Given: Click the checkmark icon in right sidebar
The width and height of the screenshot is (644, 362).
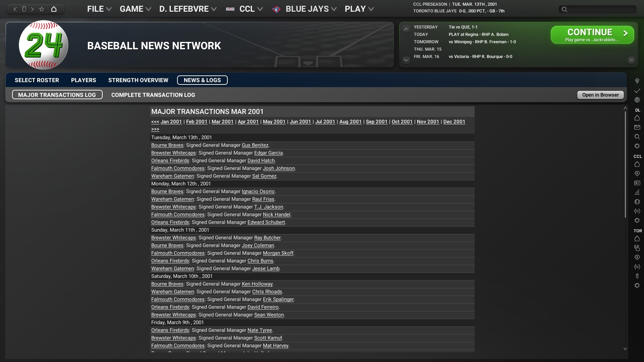Looking at the screenshot, I should [x=637, y=90].
